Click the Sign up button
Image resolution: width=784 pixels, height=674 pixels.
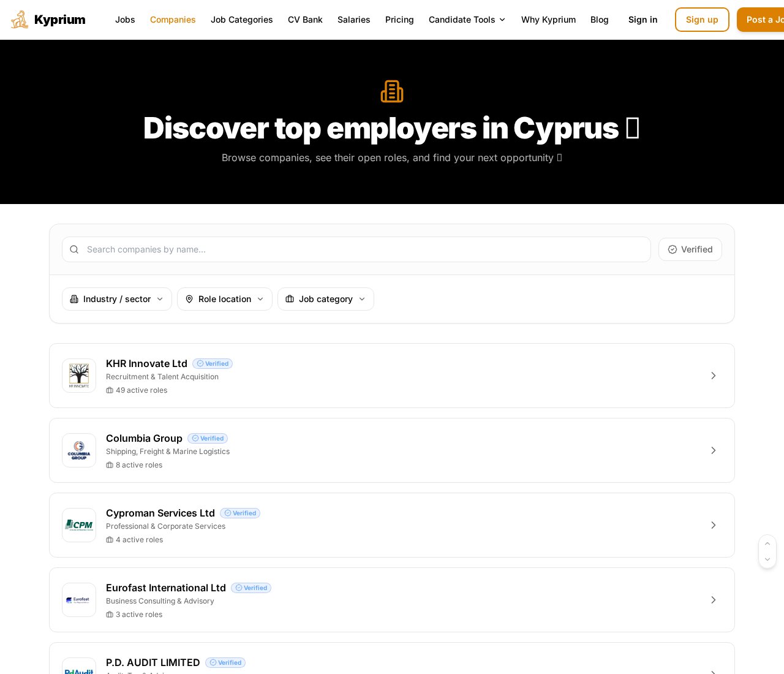[702, 20]
